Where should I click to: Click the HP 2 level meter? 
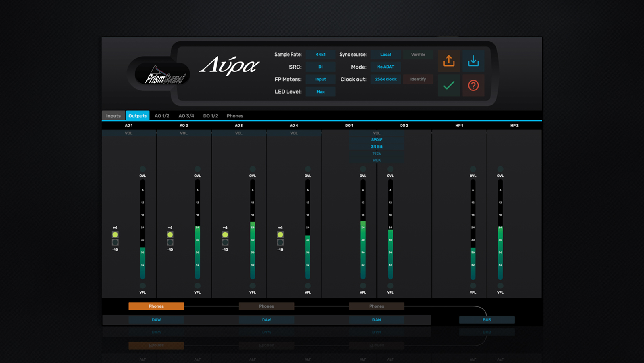pyautogui.click(x=500, y=229)
